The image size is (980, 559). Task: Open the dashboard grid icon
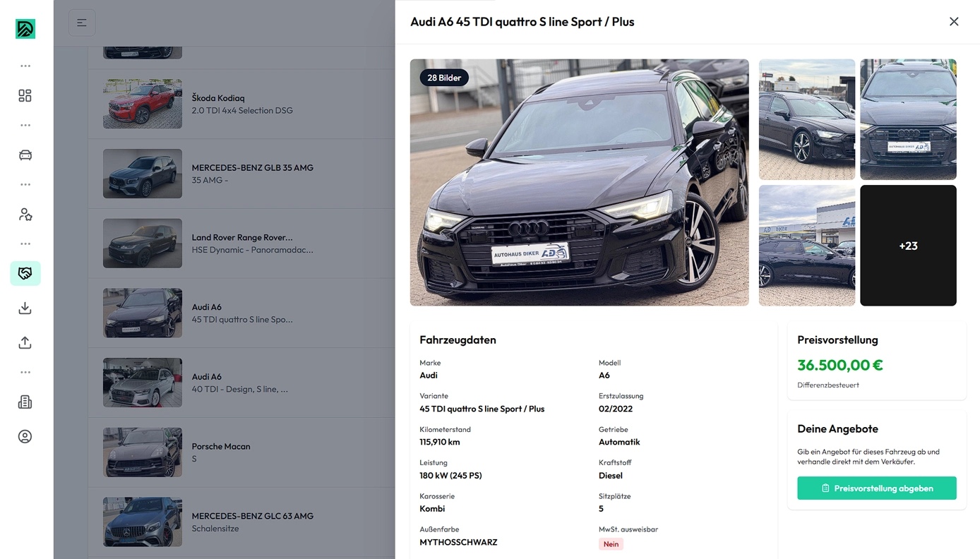click(25, 95)
